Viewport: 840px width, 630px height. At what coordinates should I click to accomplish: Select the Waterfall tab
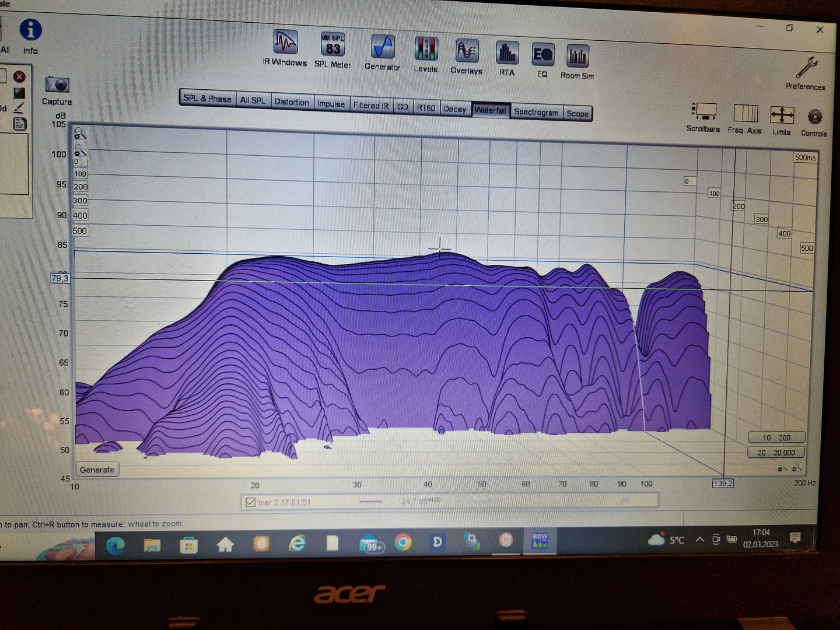coord(491,110)
